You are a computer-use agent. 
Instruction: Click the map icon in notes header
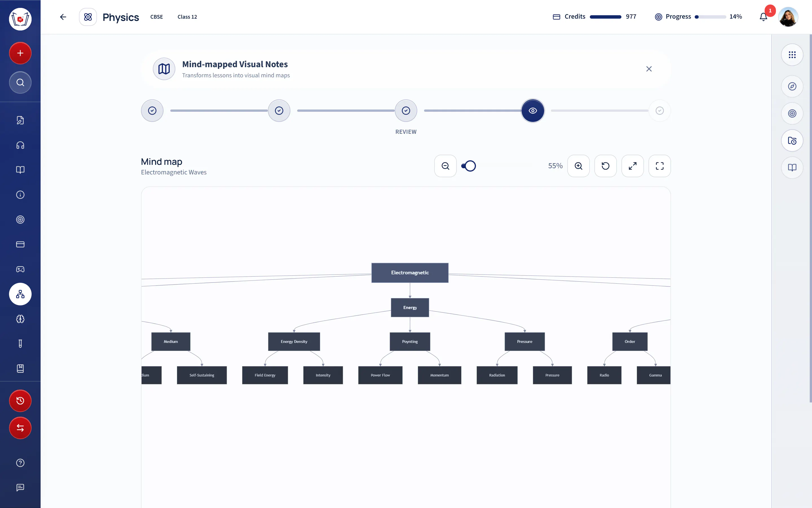[x=164, y=69]
